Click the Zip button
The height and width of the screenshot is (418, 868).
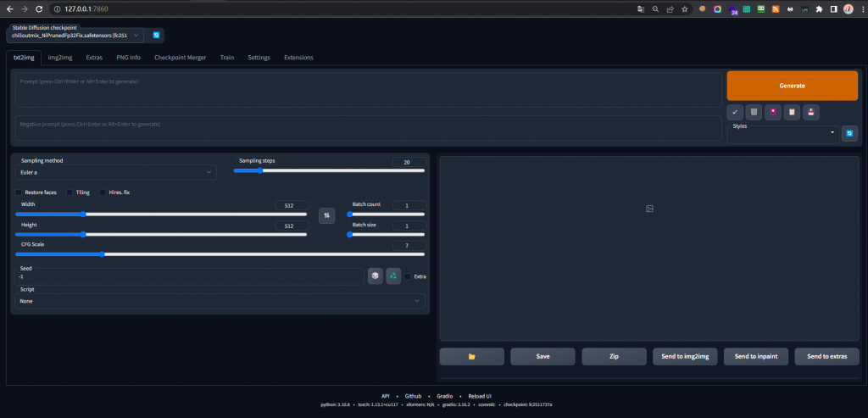pos(614,357)
